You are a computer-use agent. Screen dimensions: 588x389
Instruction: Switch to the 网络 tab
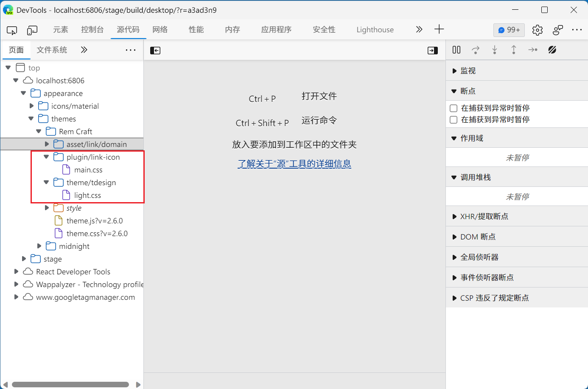[x=160, y=30]
